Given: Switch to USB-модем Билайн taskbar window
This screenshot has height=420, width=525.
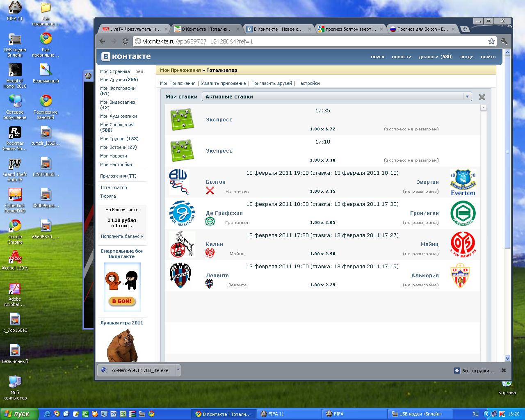Looking at the screenshot, I should [420, 414].
